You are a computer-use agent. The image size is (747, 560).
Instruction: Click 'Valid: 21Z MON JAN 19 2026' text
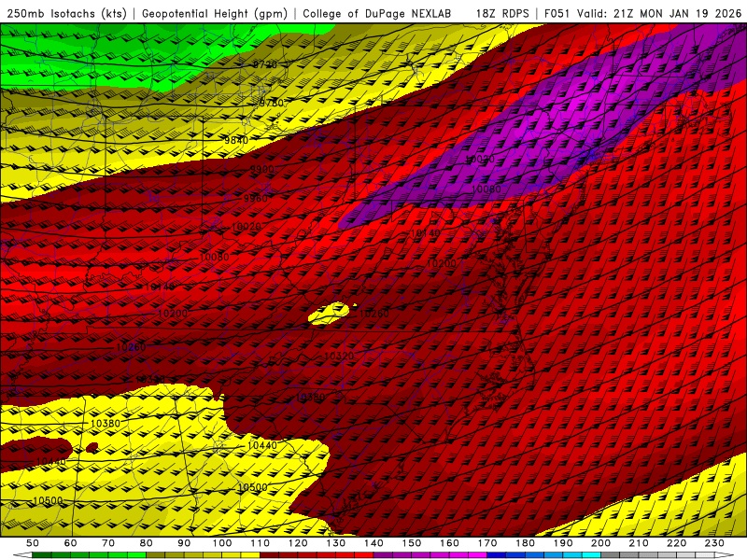[660, 13]
